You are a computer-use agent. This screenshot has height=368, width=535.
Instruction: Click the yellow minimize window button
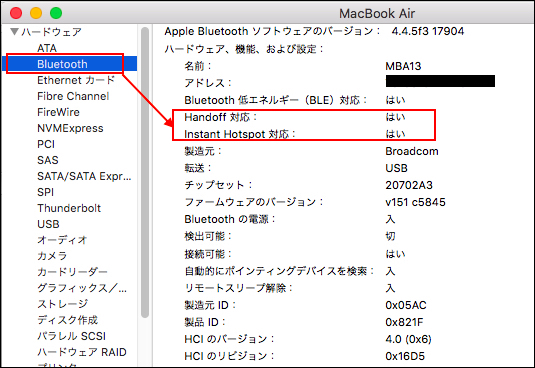[x=36, y=13]
